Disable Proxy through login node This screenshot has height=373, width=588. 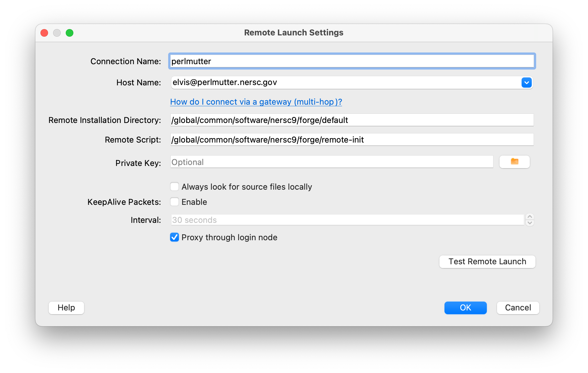(x=174, y=237)
